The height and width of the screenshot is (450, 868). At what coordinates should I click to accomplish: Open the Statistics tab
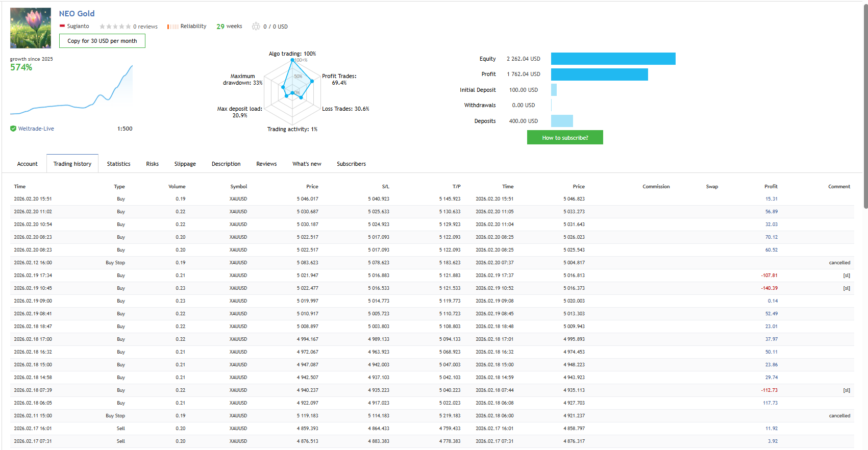pyautogui.click(x=118, y=164)
